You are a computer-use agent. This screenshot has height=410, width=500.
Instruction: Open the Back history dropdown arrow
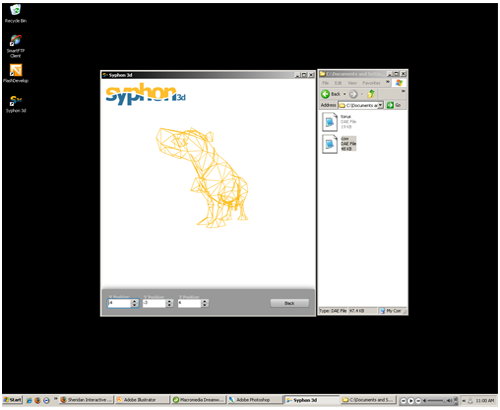tap(344, 94)
